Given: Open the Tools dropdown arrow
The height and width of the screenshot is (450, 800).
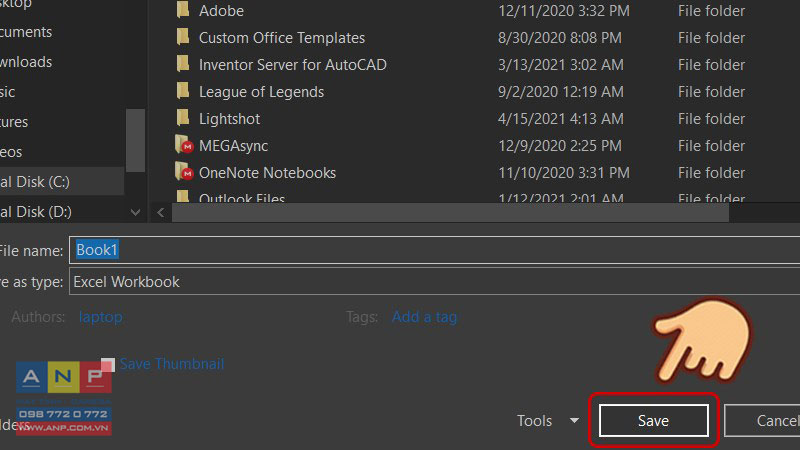Looking at the screenshot, I should click(x=574, y=420).
